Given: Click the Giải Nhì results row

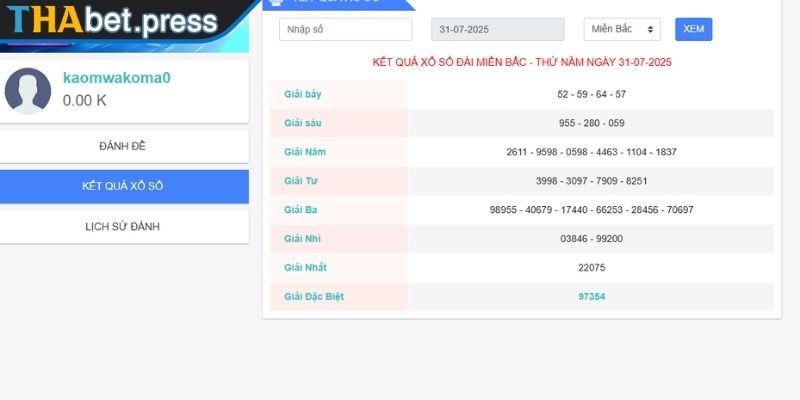Looking at the screenshot, I should coord(591,239).
